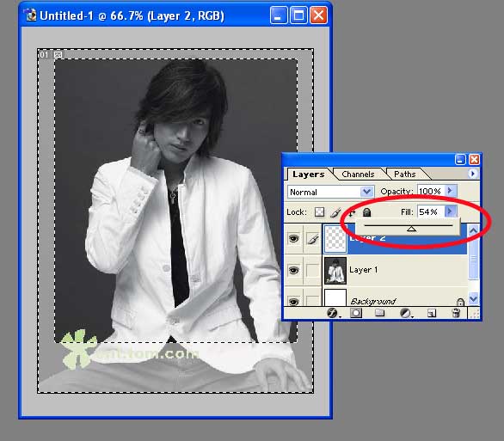Open Layers palette options menu arrow
This screenshot has width=504, height=441.
pos(472,174)
